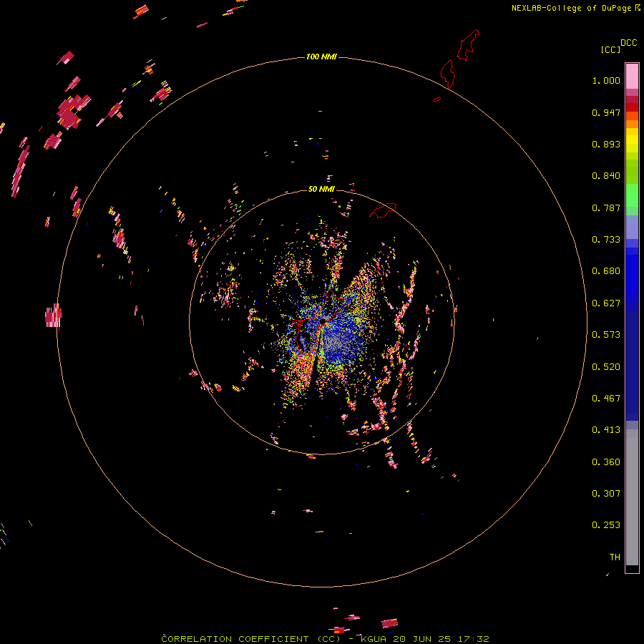Click the 17:32 timestamp in caption
This screenshot has height=644, width=644.
(474, 639)
